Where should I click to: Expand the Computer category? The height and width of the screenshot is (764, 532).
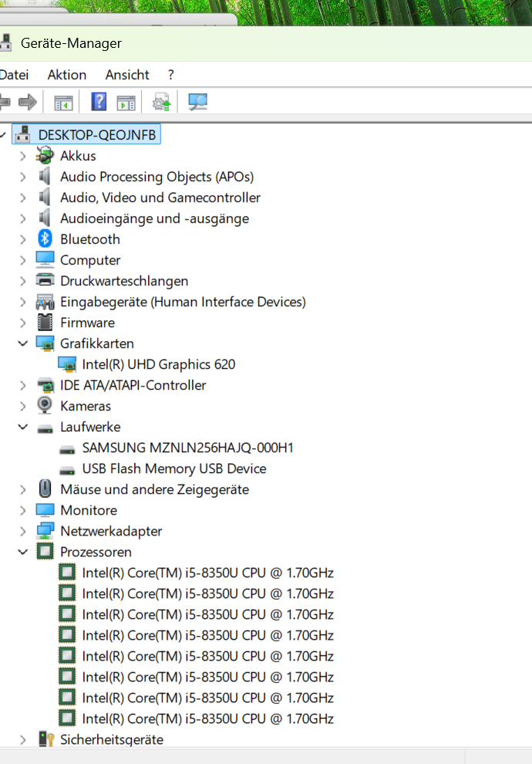[x=23, y=260]
